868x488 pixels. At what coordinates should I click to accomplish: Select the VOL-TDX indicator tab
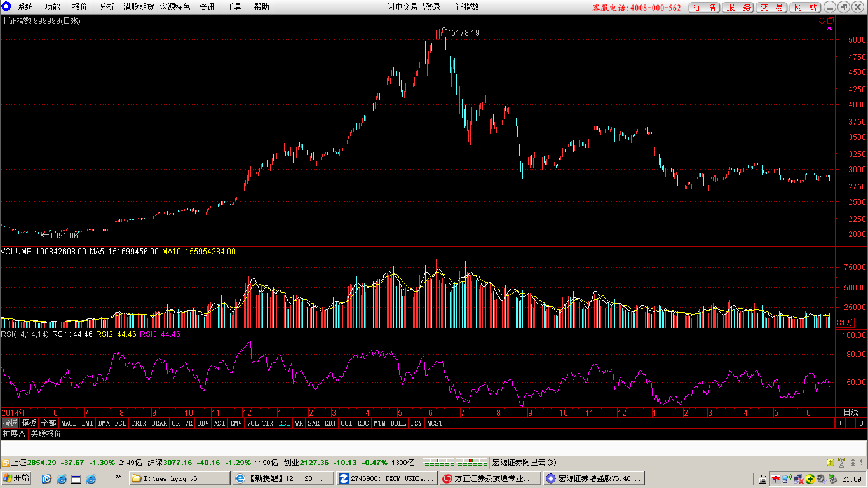(x=260, y=423)
